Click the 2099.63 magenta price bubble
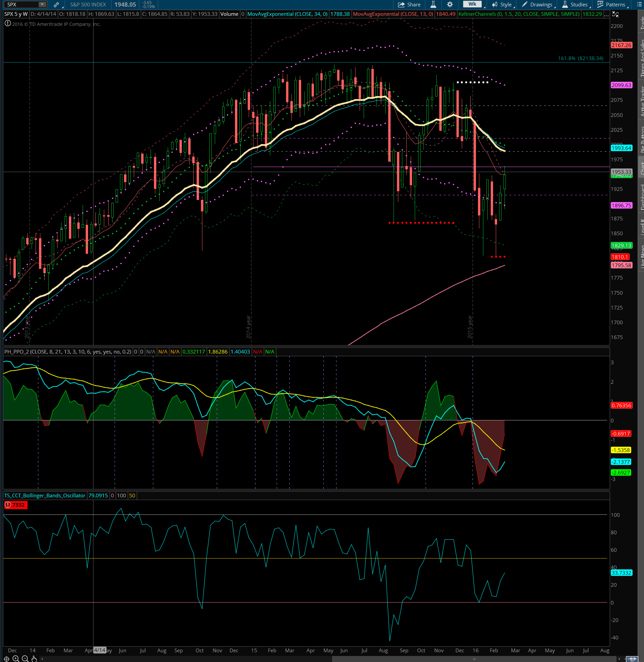The height and width of the screenshot is (662, 644). pyautogui.click(x=621, y=85)
